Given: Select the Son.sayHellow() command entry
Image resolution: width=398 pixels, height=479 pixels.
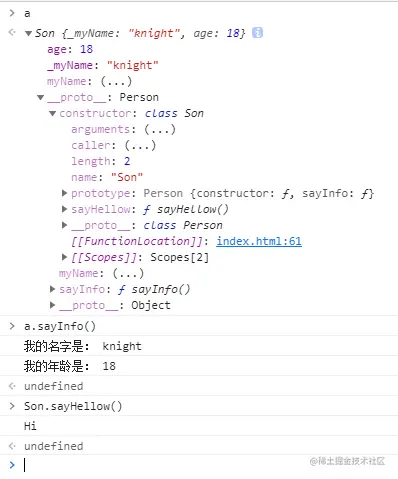Looking at the screenshot, I should pos(73,406).
